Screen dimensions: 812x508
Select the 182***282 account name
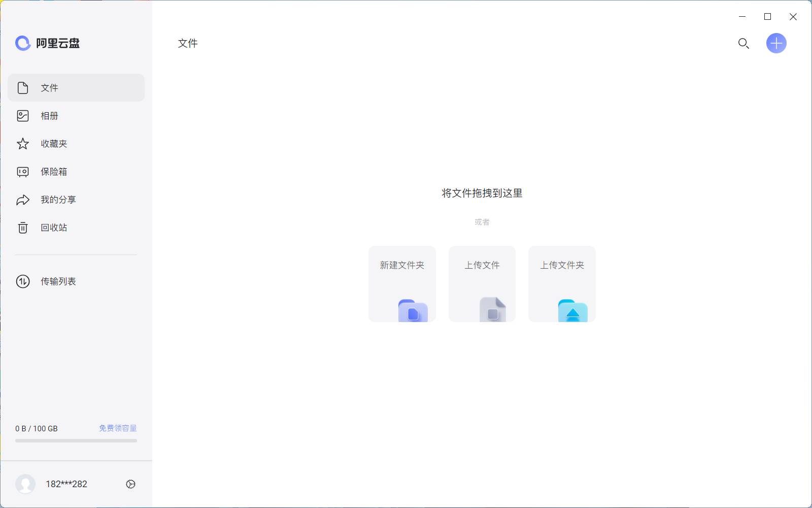pos(66,484)
